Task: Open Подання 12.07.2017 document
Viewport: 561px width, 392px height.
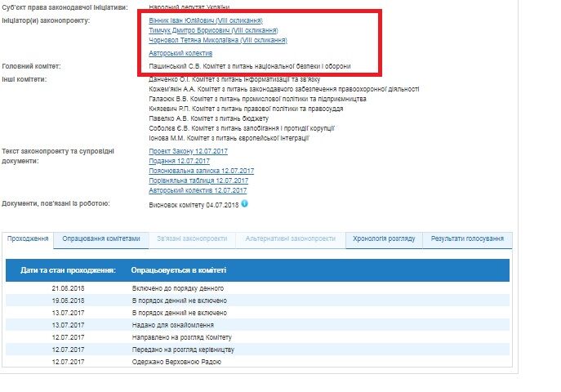Action: 179,161
